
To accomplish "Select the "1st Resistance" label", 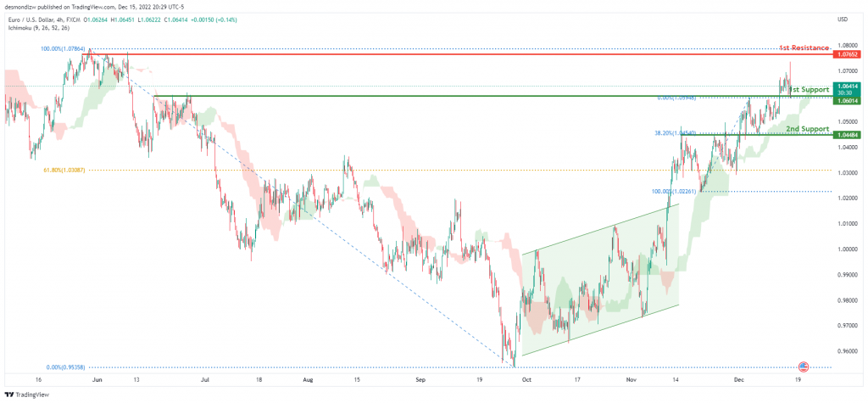I will point(804,48).
